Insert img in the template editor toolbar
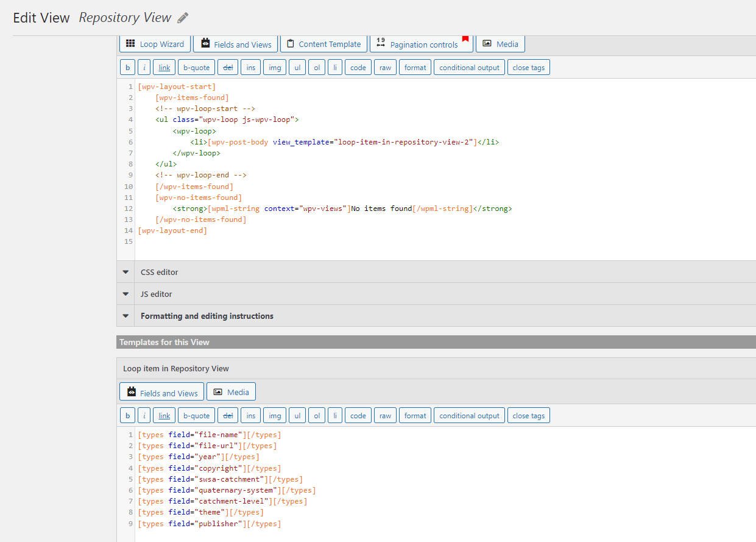The image size is (756, 542). pyautogui.click(x=275, y=416)
